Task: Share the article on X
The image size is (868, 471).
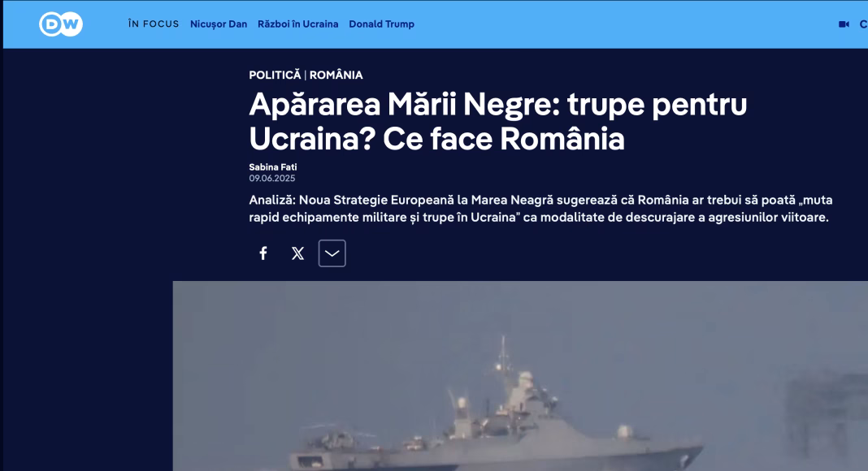Action: [x=297, y=253]
